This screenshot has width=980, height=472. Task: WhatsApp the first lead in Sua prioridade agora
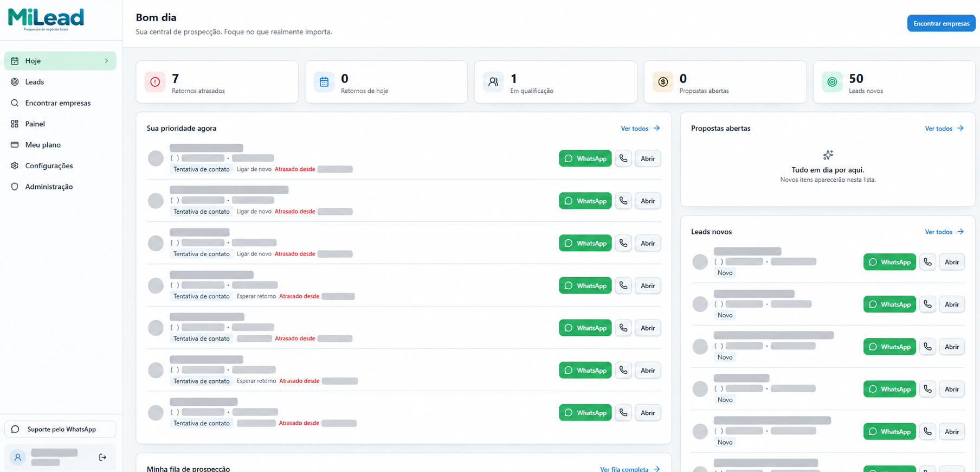click(x=585, y=158)
